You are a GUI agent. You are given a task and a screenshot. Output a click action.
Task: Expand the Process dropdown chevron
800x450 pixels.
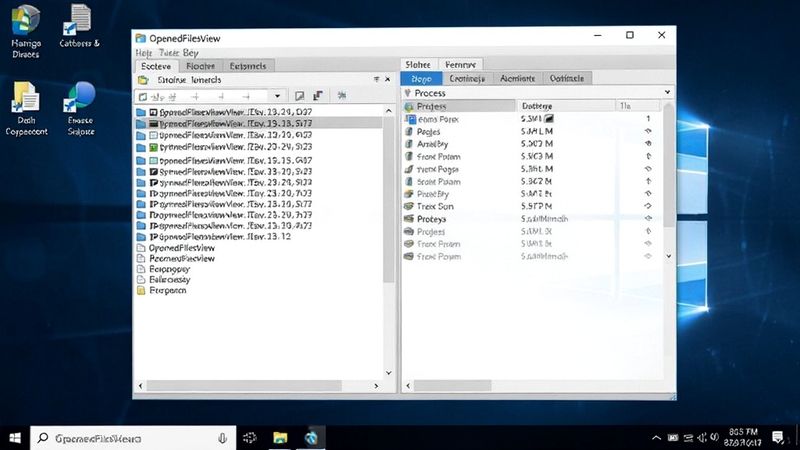667,92
